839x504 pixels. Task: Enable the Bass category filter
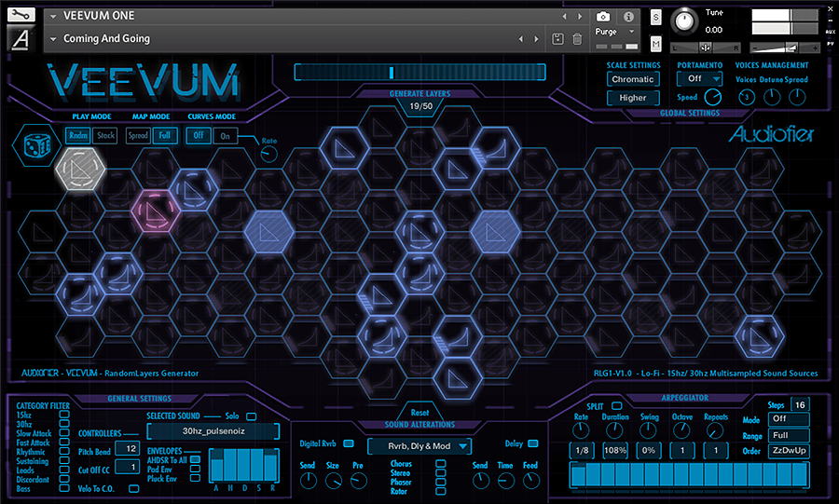pyautogui.click(x=64, y=488)
